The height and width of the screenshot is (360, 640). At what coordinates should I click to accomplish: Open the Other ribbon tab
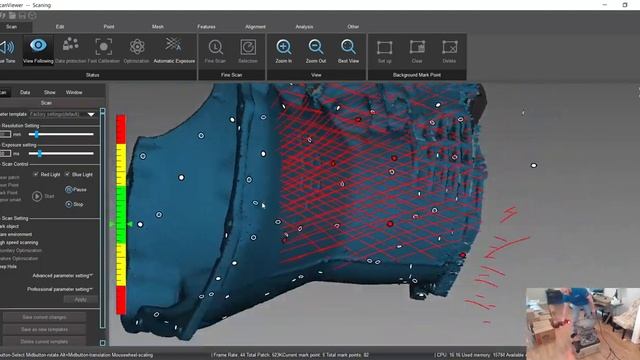pos(353,27)
